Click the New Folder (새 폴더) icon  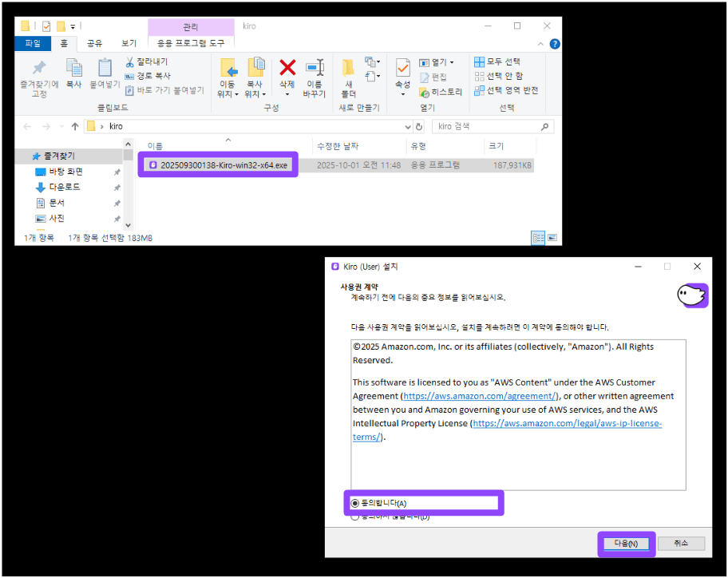pos(348,68)
